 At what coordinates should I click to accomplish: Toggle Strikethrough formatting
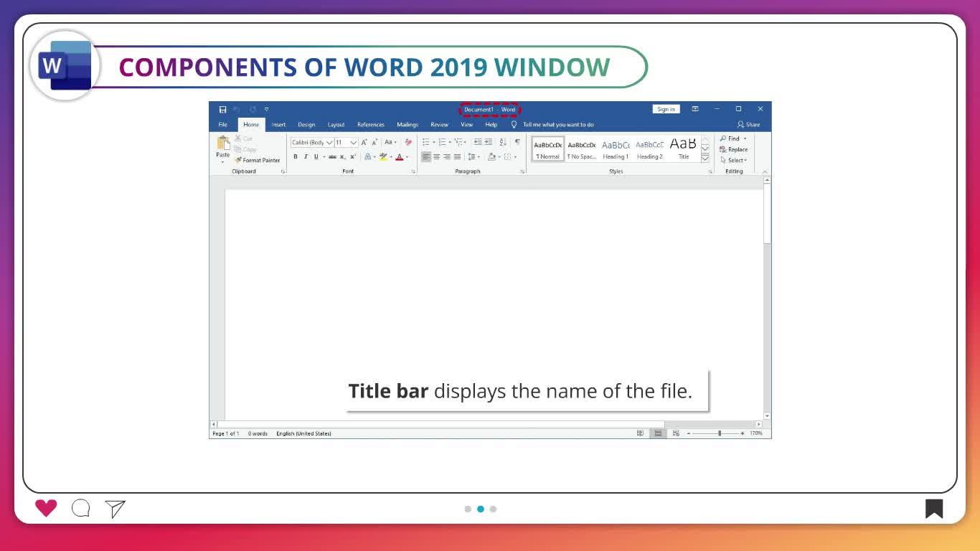(332, 156)
